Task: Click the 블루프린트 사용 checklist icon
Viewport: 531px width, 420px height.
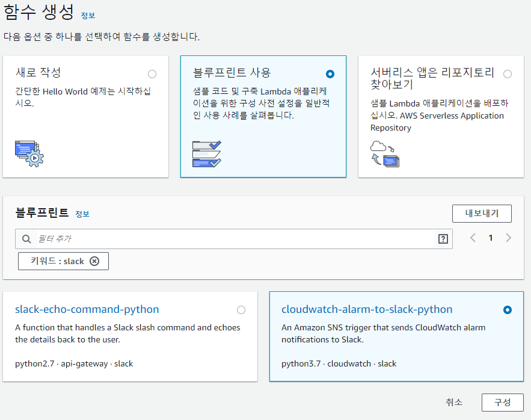Action: pyautogui.click(x=207, y=154)
